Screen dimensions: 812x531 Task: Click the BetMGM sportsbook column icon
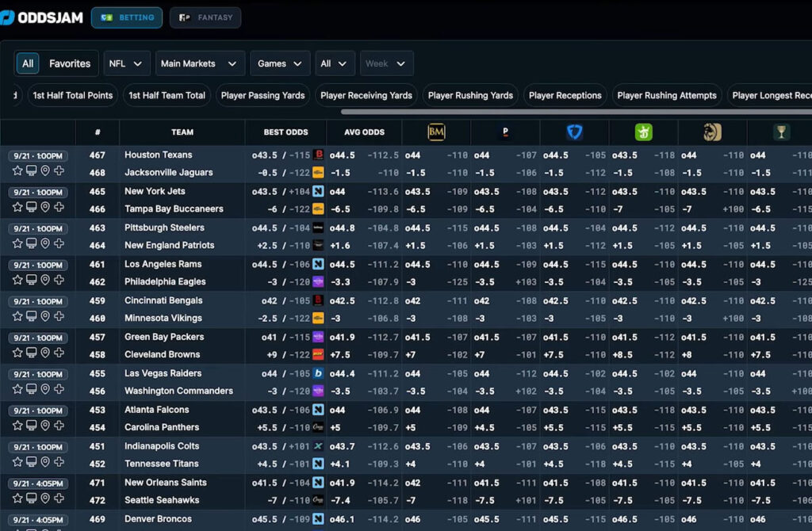click(436, 132)
